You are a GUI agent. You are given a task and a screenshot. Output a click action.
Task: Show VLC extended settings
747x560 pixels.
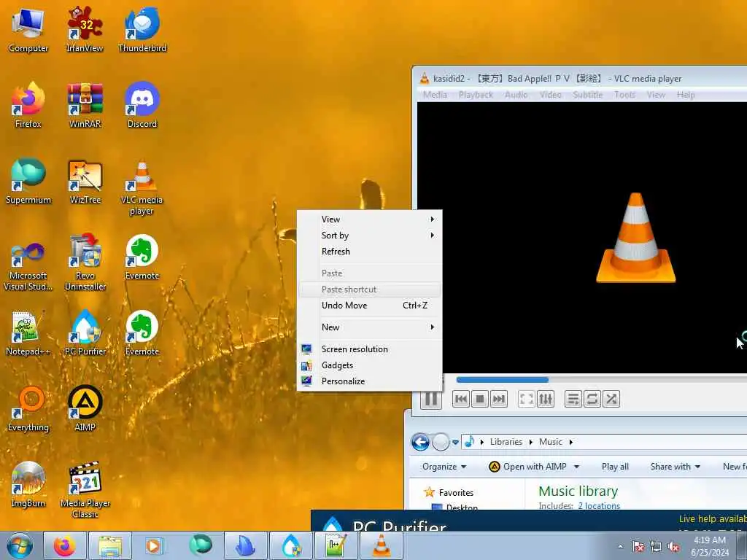pyautogui.click(x=546, y=399)
